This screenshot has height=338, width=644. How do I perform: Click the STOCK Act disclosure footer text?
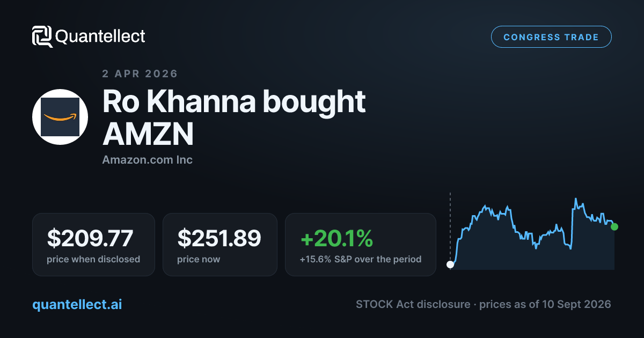[484, 304]
